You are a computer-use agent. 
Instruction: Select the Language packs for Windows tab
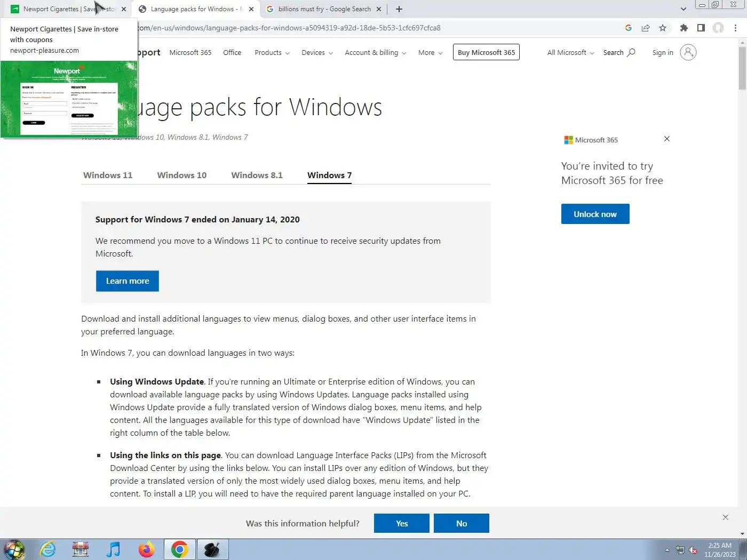coord(196,9)
